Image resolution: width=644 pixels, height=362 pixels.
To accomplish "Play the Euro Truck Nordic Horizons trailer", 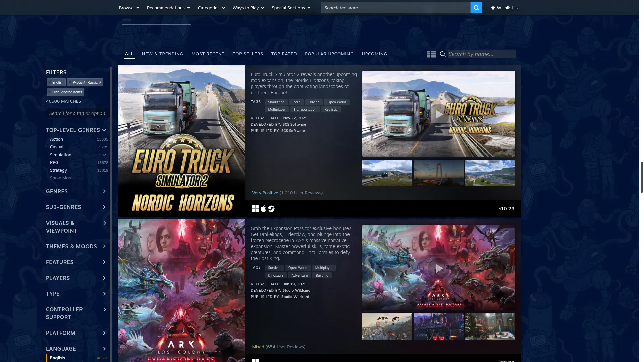I will [x=438, y=114].
